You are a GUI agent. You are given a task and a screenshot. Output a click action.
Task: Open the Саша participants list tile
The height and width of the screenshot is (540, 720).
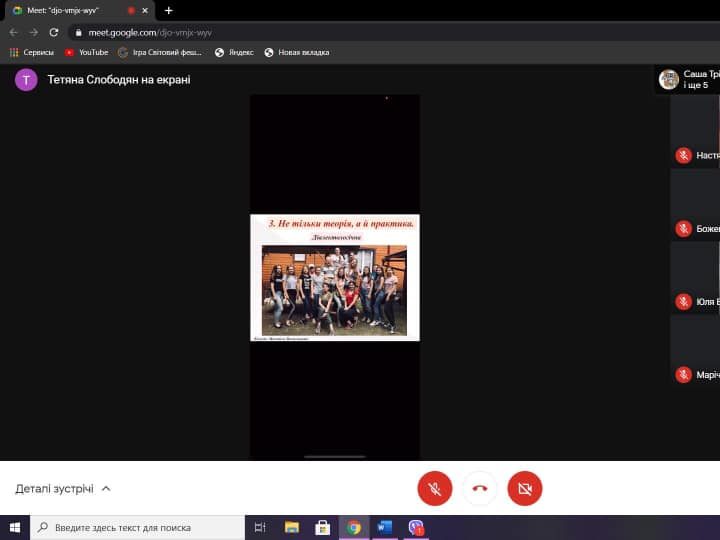click(687, 79)
